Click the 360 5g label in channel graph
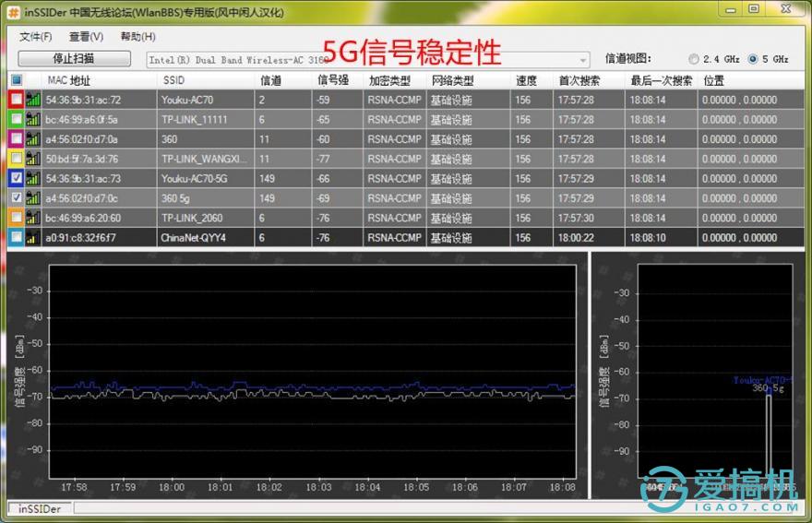The height and width of the screenshot is (523, 812). pos(768,387)
